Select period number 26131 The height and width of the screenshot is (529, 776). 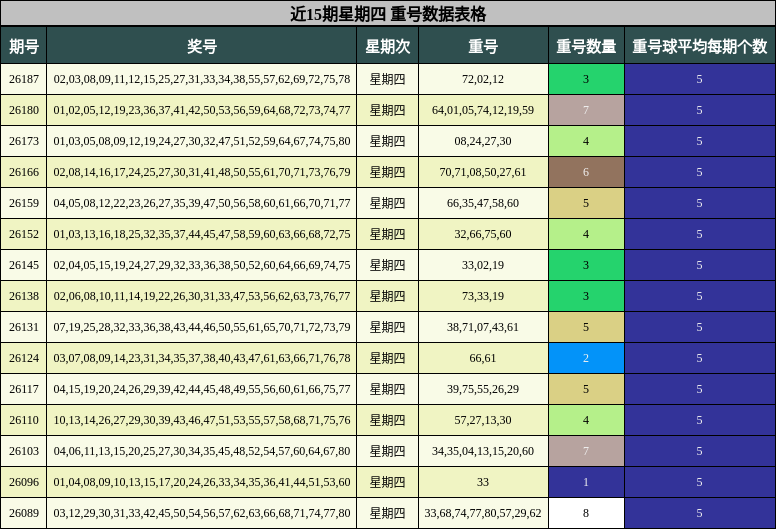[24, 327]
